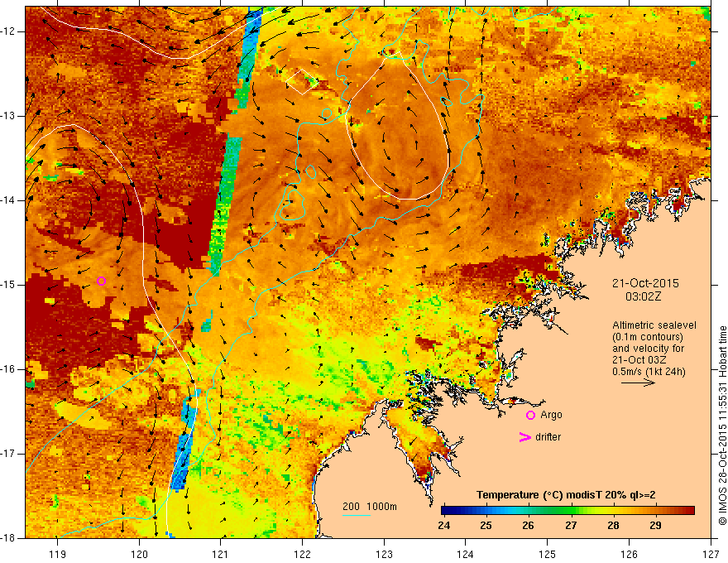
Task: Click the longitude axis label '125'
Action: pos(548,554)
